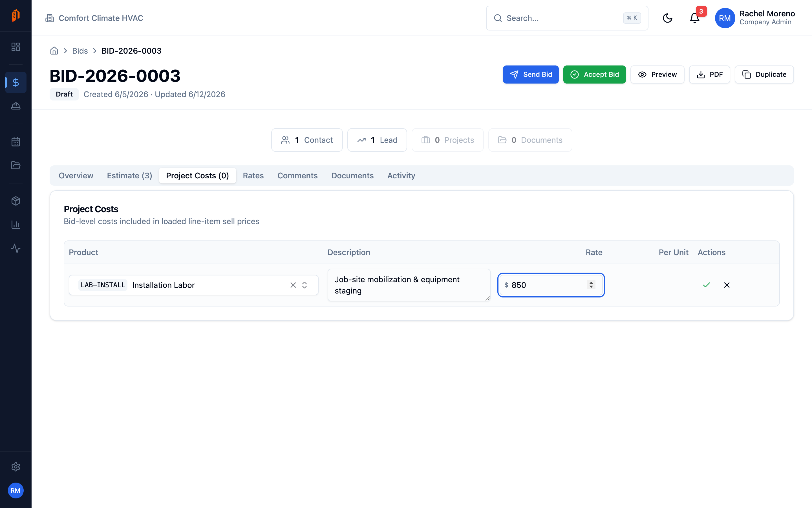This screenshot has width=812, height=508.
Task: Click the RM avatar in top header
Action: [x=725, y=18]
